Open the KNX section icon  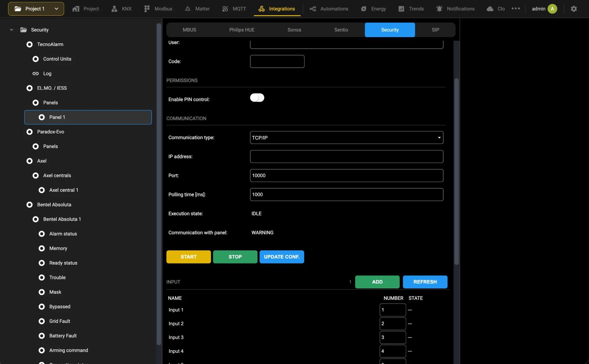tap(114, 9)
